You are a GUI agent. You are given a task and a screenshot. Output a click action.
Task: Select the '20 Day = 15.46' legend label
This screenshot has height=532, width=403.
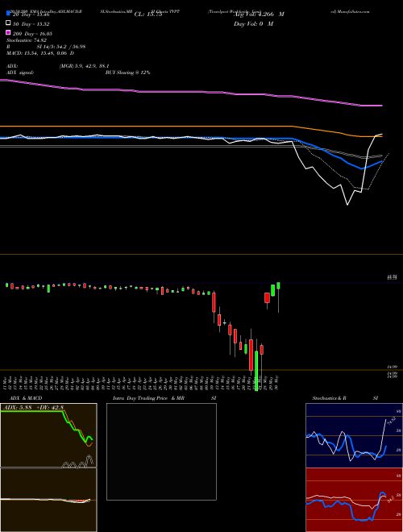(x=31, y=15)
